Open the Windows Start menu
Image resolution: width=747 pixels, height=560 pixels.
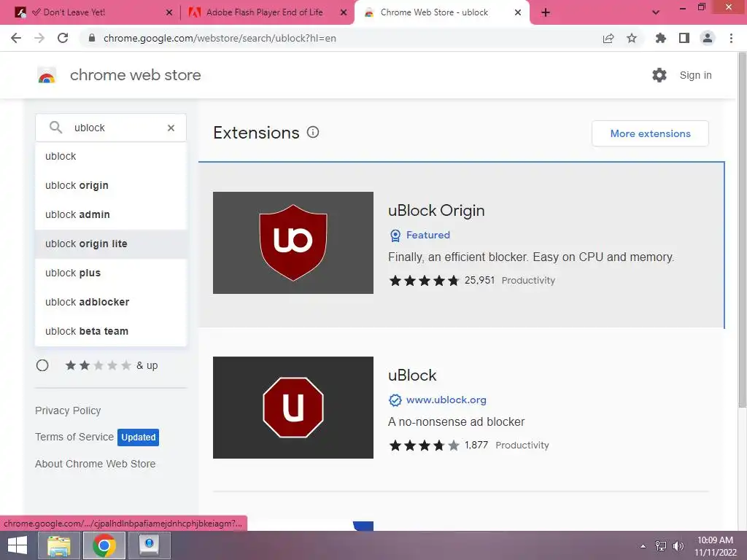point(18,545)
